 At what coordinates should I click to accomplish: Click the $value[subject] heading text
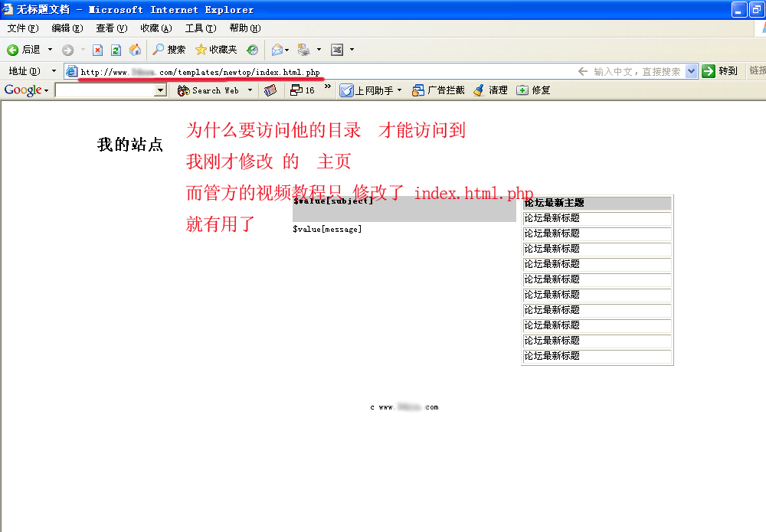(x=333, y=201)
